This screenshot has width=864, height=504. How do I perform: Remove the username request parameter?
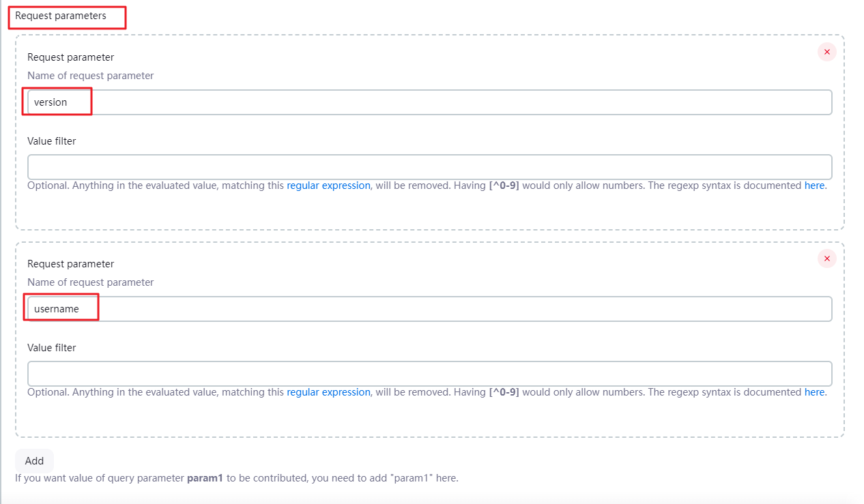826,258
